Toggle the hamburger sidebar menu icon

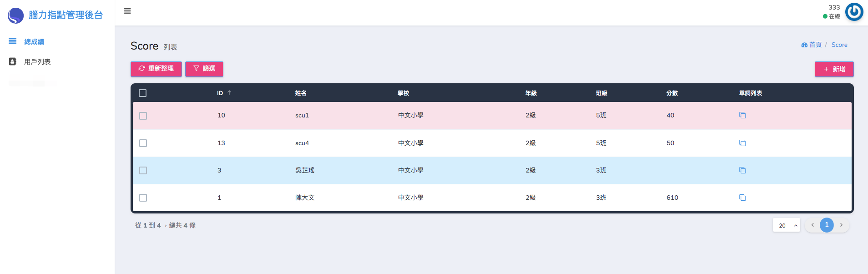pyautogui.click(x=127, y=11)
